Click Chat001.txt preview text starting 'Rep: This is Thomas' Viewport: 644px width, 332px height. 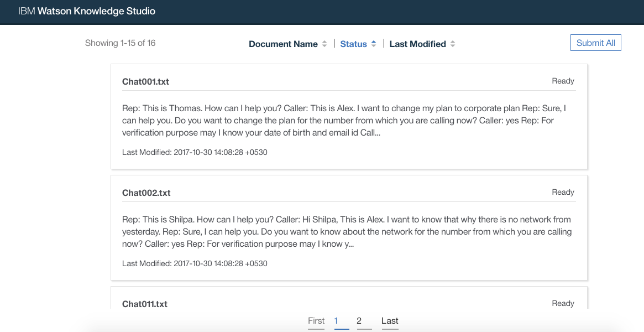point(344,121)
